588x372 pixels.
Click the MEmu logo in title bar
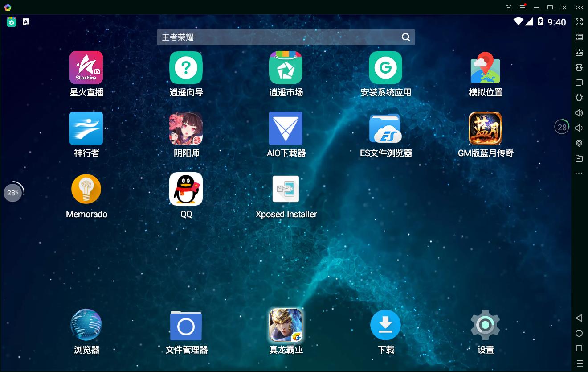pos(8,7)
